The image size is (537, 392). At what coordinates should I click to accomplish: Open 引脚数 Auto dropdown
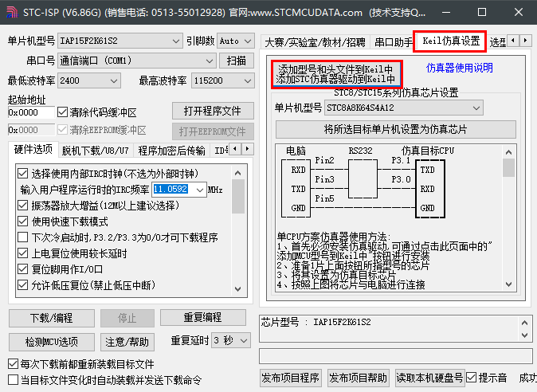tap(236, 41)
